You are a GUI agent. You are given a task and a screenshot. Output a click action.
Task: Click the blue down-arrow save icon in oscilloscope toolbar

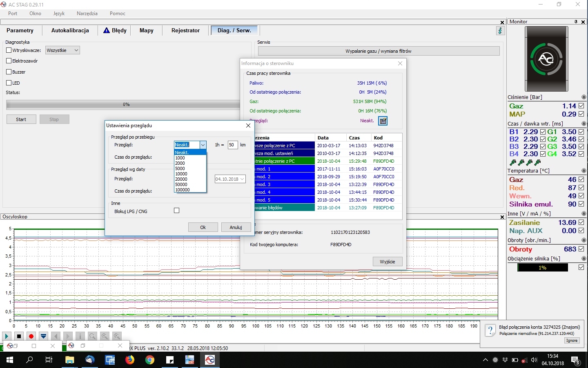(x=43, y=336)
